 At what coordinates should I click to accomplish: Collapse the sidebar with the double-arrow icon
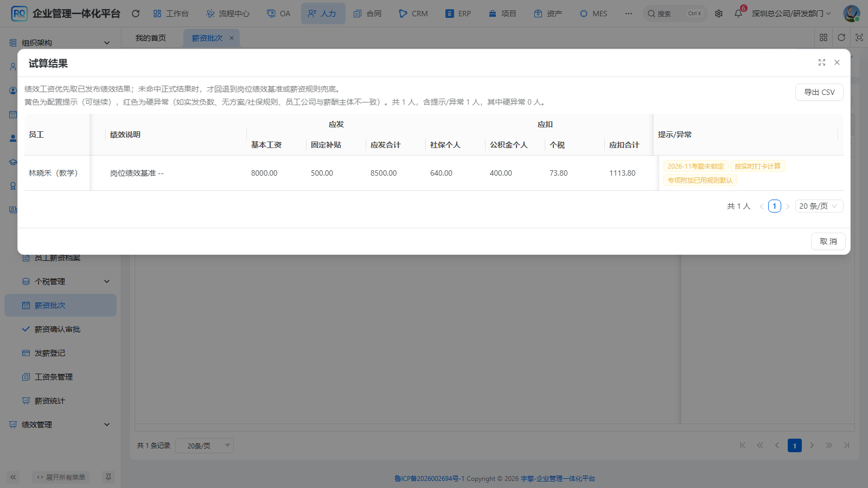13,477
